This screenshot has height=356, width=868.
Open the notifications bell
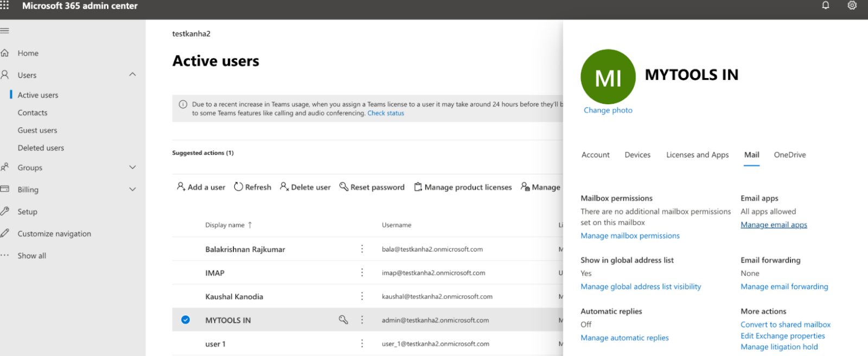coord(826,5)
